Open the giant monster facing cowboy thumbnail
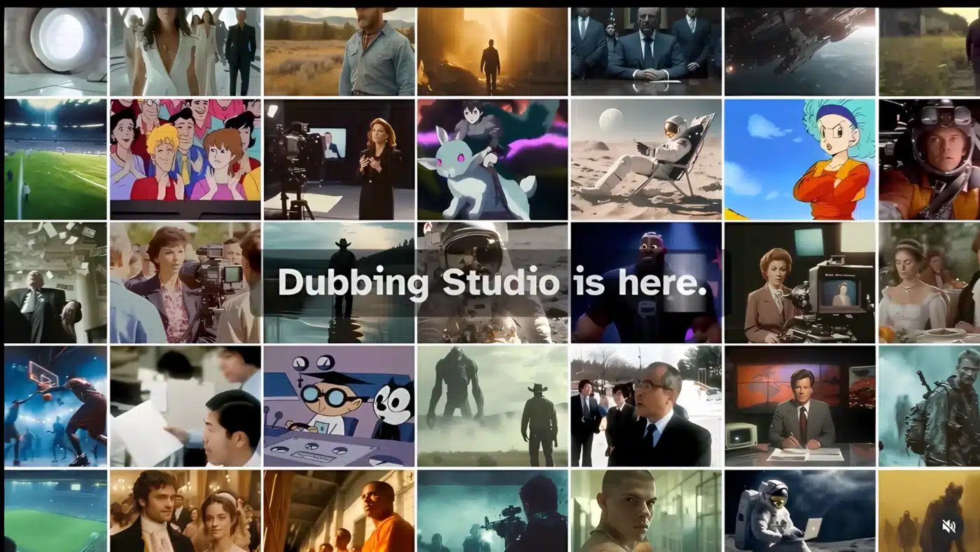 pyautogui.click(x=493, y=406)
